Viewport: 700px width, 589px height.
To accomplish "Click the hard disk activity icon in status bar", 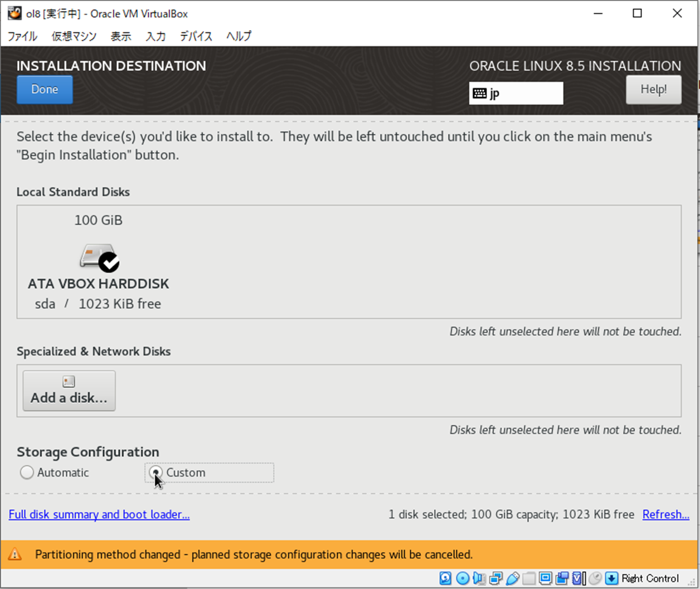I will tap(445, 578).
